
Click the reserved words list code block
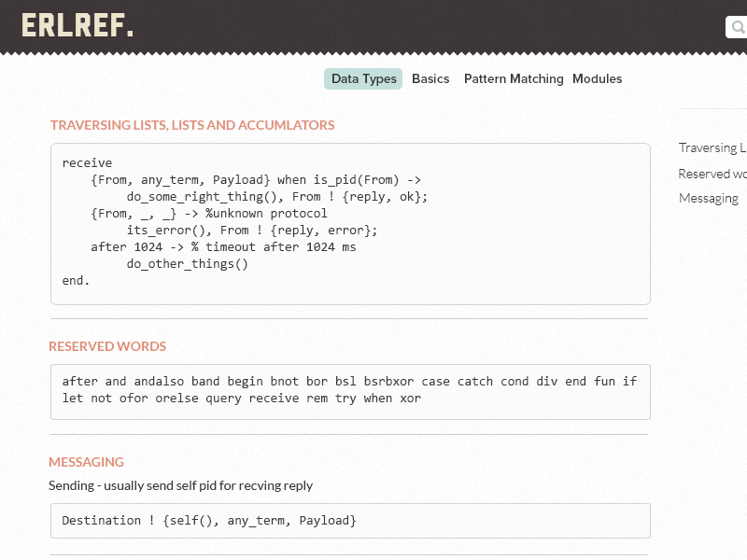point(349,390)
